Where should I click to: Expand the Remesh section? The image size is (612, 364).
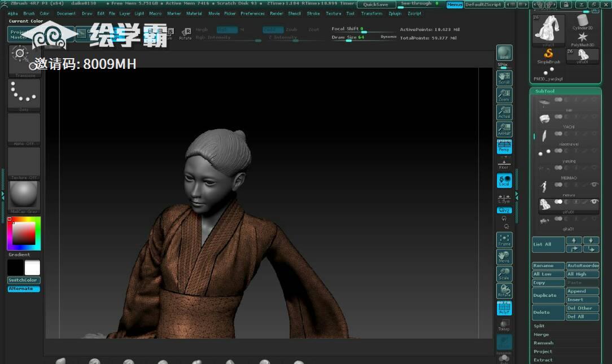pyautogui.click(x=543, y=343)
